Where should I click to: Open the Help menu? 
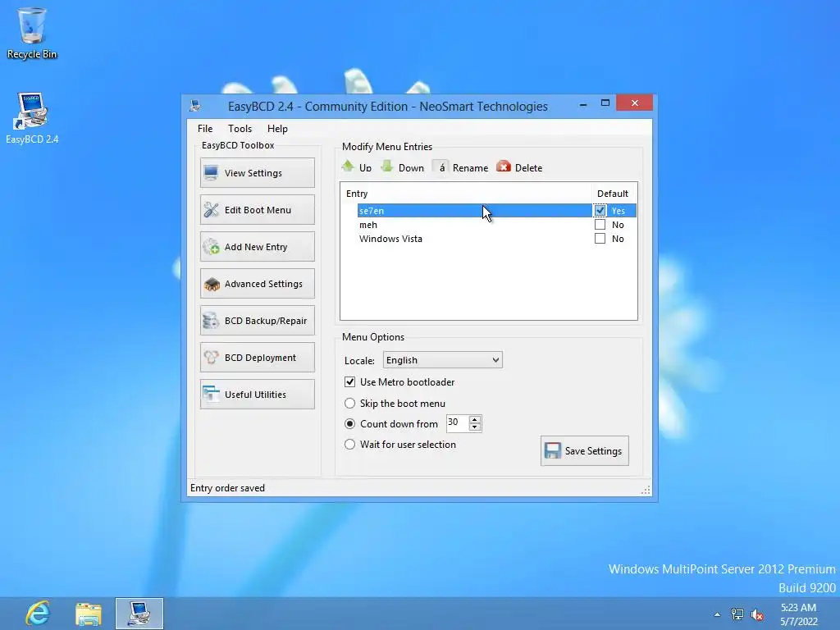click(x=277, y=129)
